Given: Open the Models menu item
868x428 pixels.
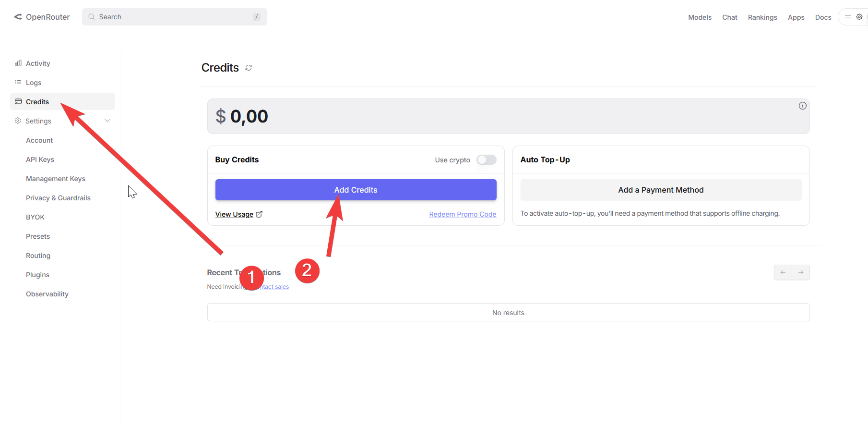Looking at the screenshot, I should (700, 17).
